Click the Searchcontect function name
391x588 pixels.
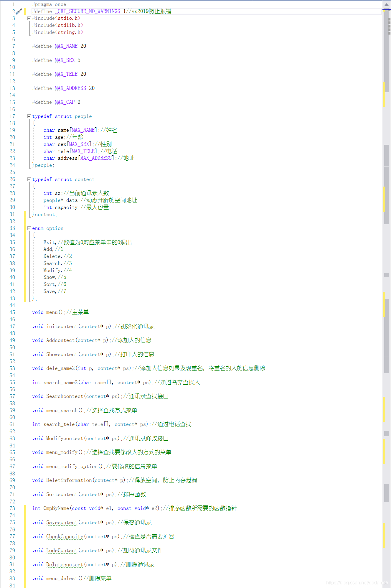(65, 396)
